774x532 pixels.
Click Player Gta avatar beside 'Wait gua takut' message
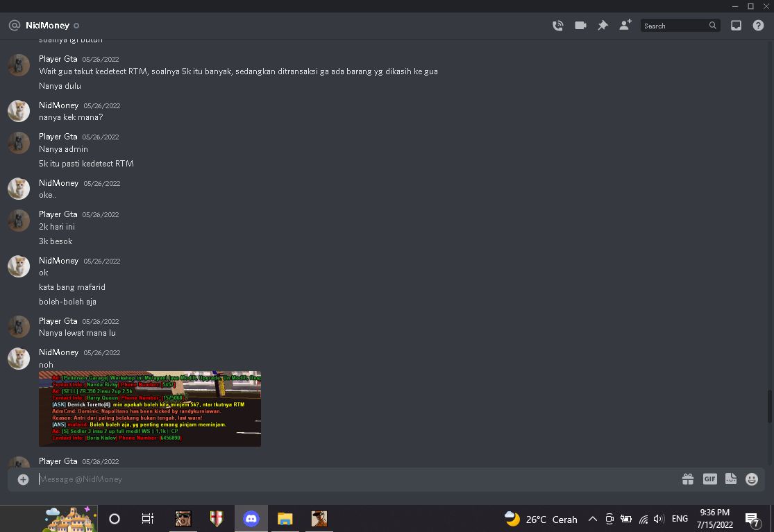click(x=19, y=65)
